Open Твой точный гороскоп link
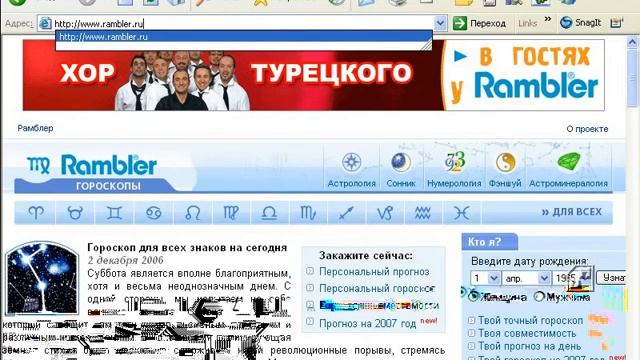This screenshot has width=640, height=360. [x=530, y=320]
